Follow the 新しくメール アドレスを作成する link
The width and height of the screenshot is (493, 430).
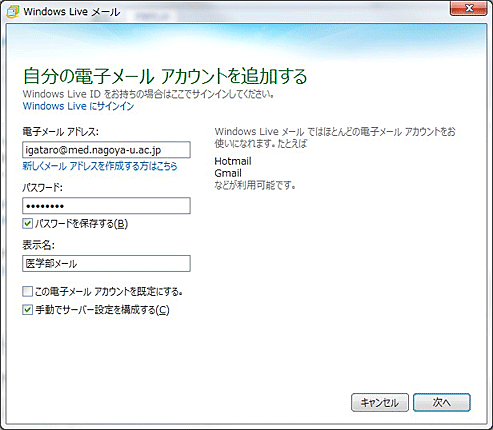pyautogui.click(x=100, y=166)
